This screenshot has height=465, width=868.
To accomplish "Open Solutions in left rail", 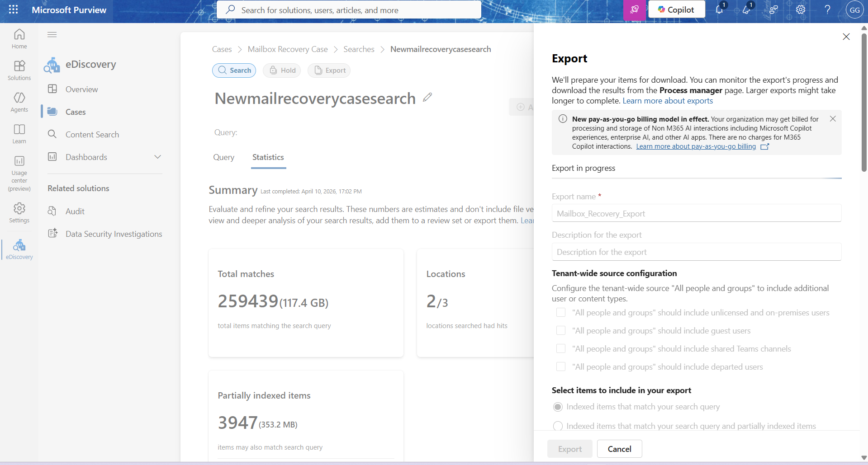I will (x=19, y=70).
